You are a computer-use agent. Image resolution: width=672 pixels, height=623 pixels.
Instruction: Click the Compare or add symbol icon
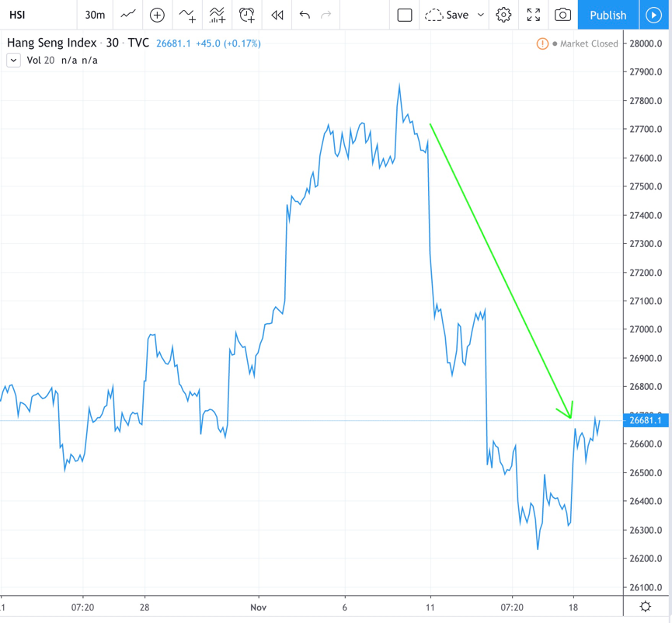click(157, 15)
